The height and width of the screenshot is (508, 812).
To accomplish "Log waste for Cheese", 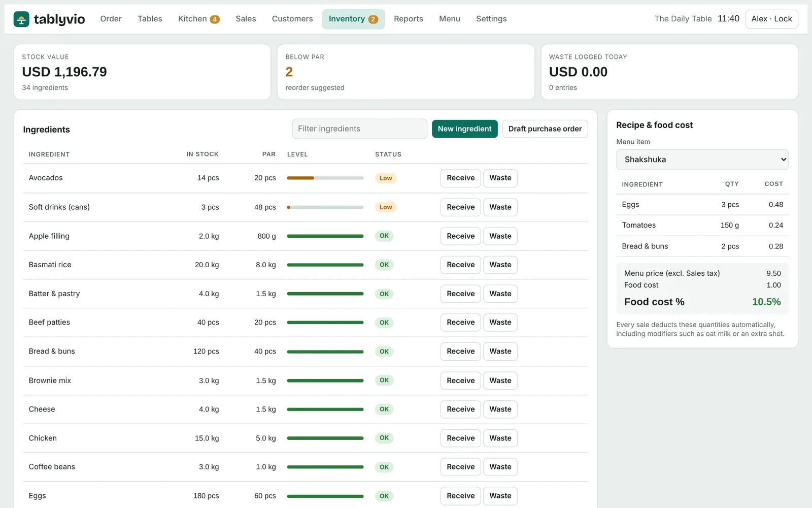I will [x=500, y=409].
